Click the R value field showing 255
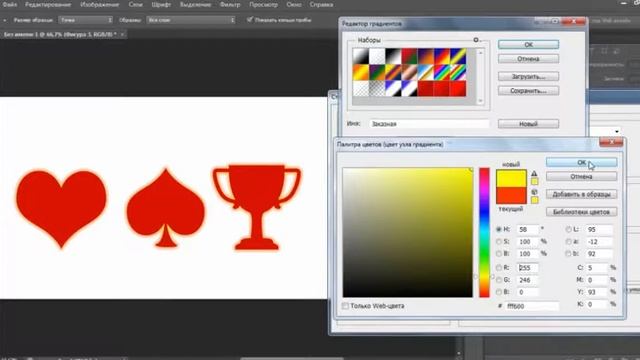Viewport: 640px width, 360px height. coord(528,268)
